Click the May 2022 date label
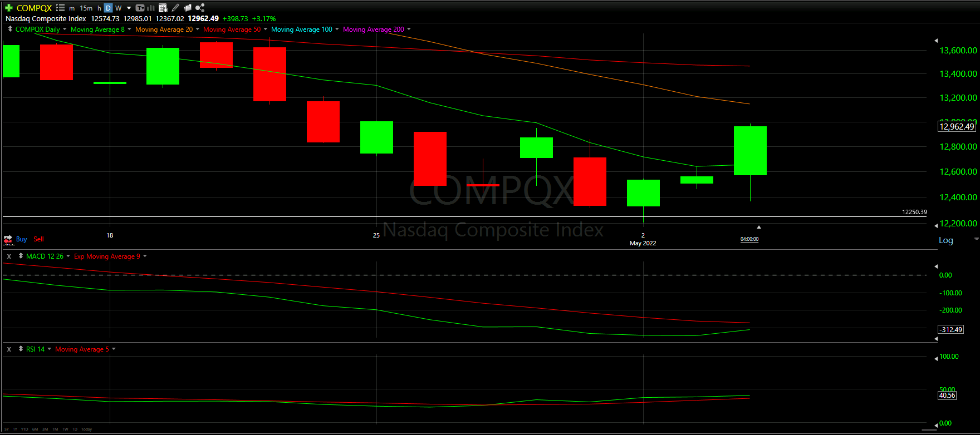 coord(643,243)
